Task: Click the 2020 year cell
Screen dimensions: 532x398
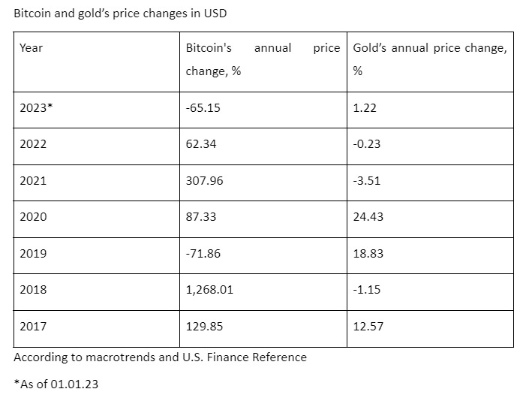Action: (33, 217)
